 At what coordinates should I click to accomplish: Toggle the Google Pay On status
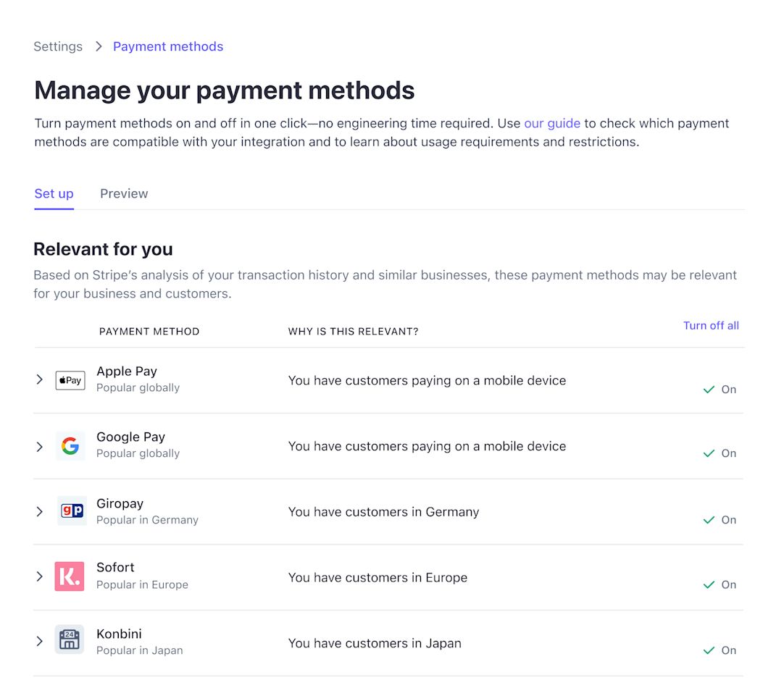720,453
